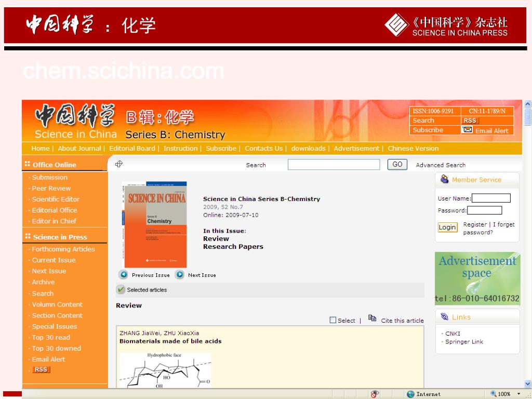Click the User Name input field
Screen dimensions: 532x399
click(x=491, y=198)
